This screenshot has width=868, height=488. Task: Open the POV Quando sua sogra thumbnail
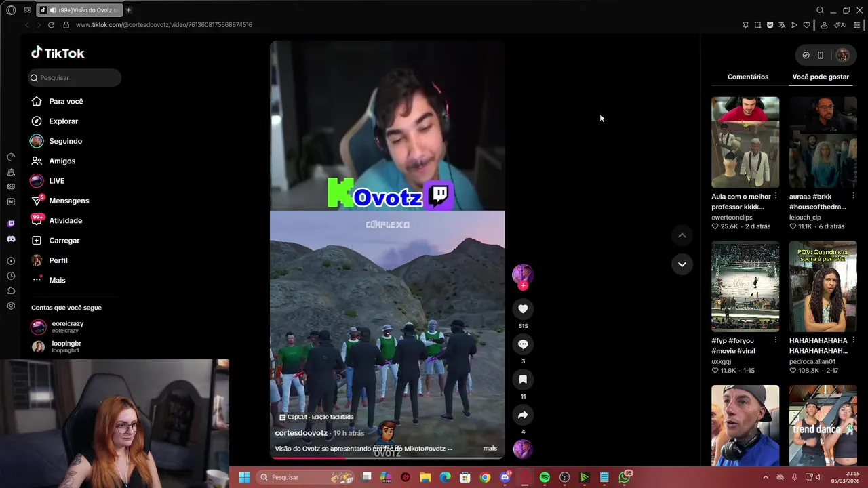pyautogui.click(x=823, y=286)
